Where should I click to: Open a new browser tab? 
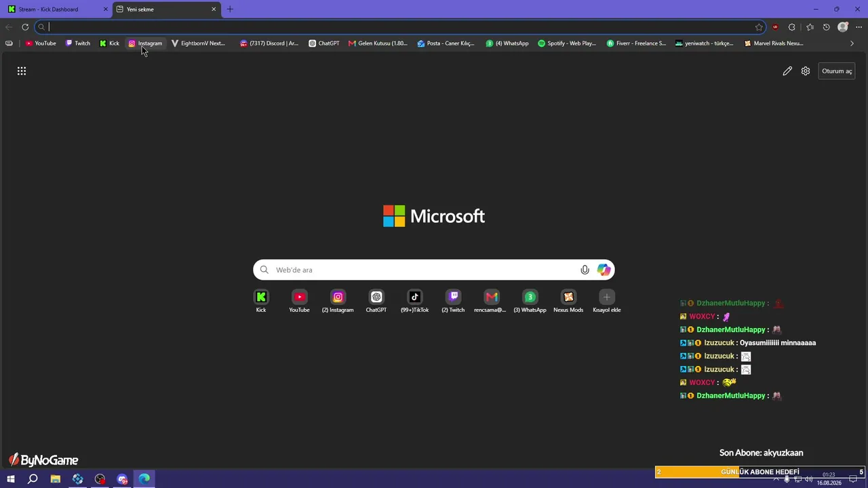[230, 9]
